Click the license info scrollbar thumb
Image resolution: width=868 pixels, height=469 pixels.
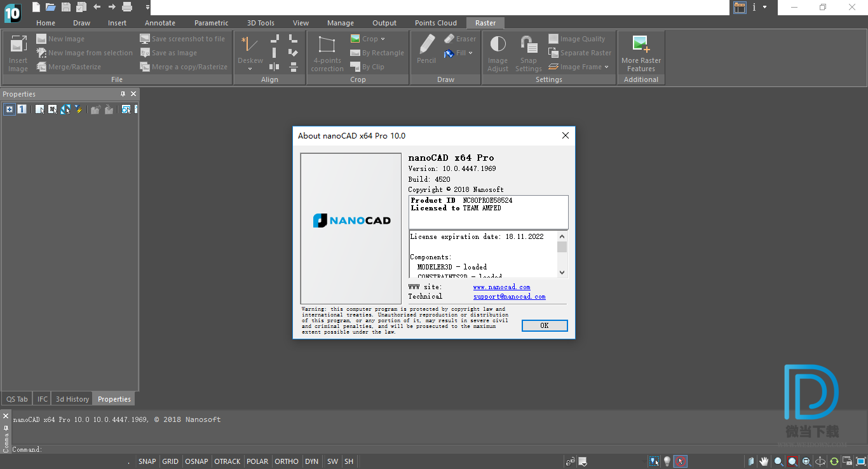click(562, 247)
